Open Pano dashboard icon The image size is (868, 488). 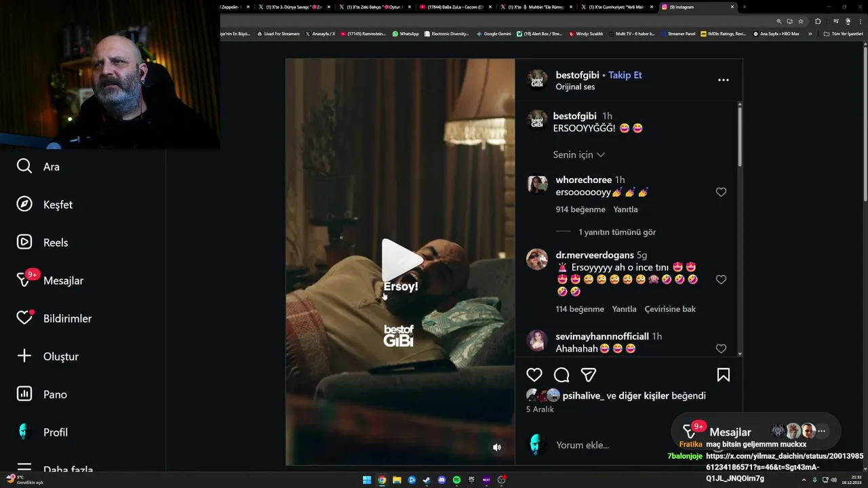click(x=24, y=394)
